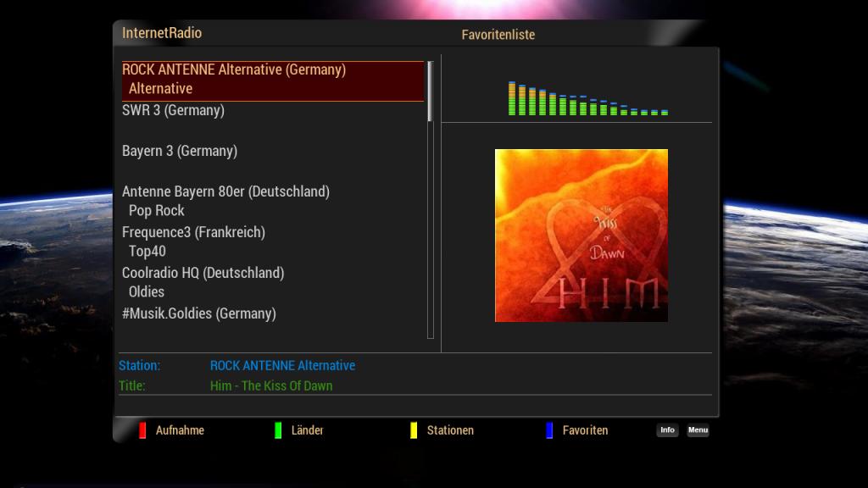Image resolution: width=868 pixels, height=488 pixels.
Task: Click the Favoritenliste heading
Action: pos(498,34)
